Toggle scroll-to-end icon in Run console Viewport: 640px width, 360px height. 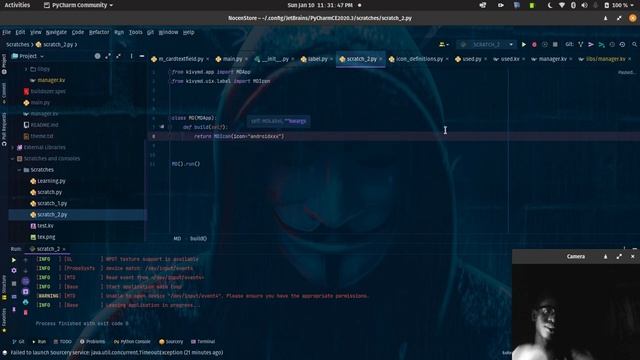pyautogui.click(x=25, y=291)
